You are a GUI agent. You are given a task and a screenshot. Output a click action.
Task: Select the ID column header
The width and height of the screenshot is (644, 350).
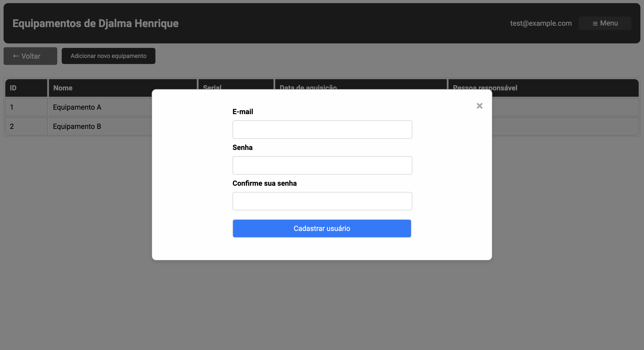coord(13,88)
